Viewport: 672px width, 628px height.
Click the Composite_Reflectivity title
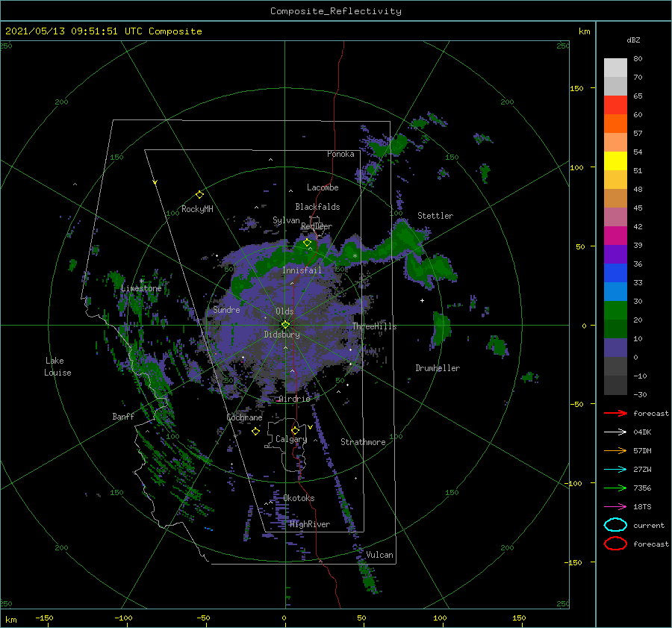[336, 11]
